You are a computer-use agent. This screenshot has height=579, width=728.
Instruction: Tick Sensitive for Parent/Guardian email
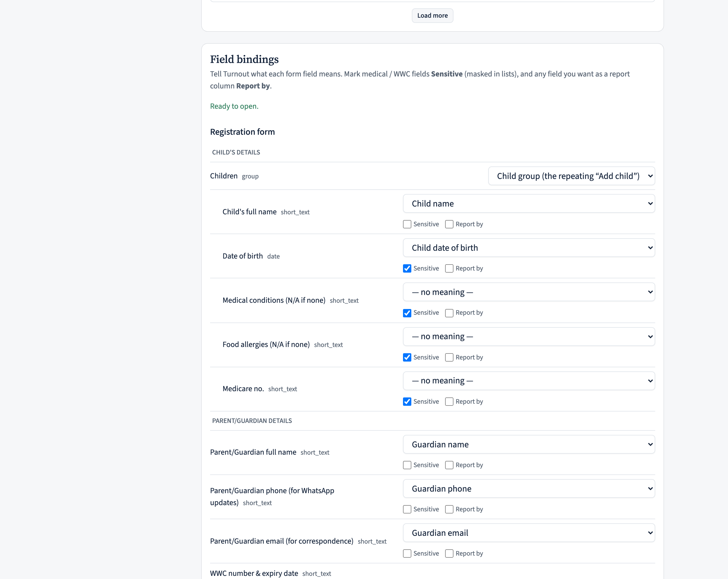(407, 554)
